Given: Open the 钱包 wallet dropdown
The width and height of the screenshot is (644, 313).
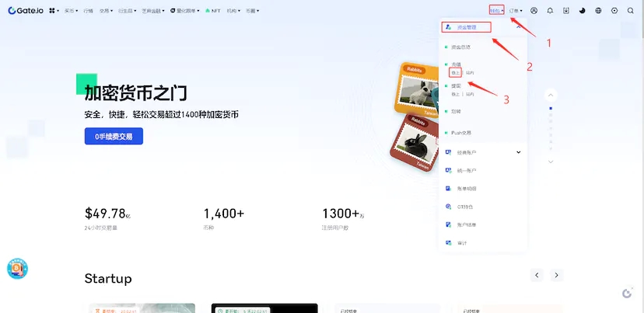Looking at the screenshot, I should point(496,11).
